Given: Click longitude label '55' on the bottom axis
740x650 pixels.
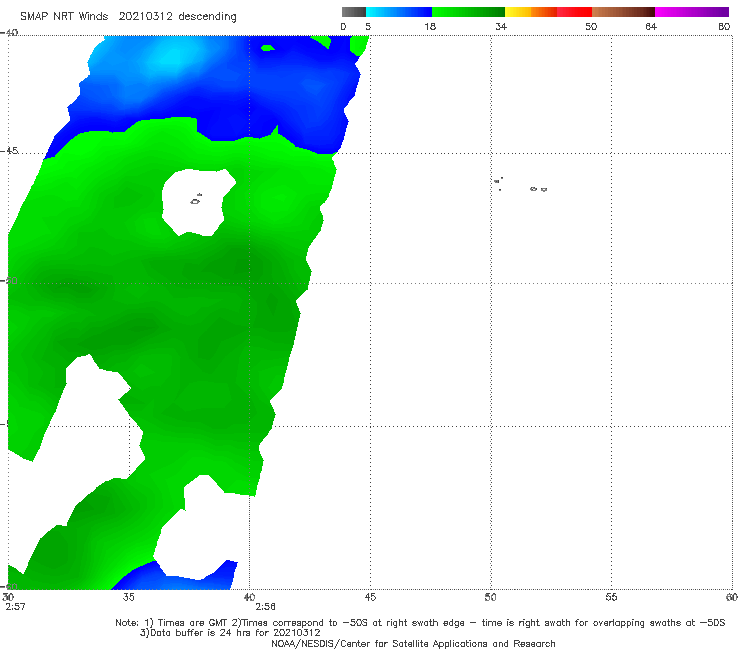Looking at the screenshot, I should coord(611,597).
